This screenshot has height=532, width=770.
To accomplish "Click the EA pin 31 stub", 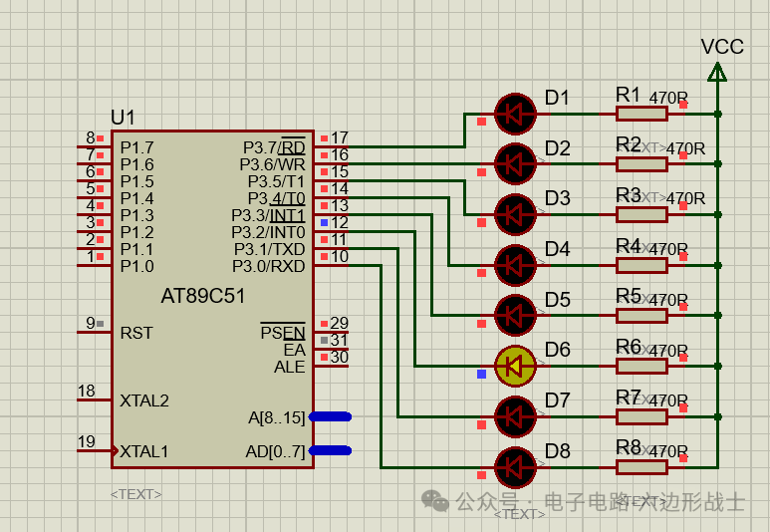I will click(x=331, y=350).
